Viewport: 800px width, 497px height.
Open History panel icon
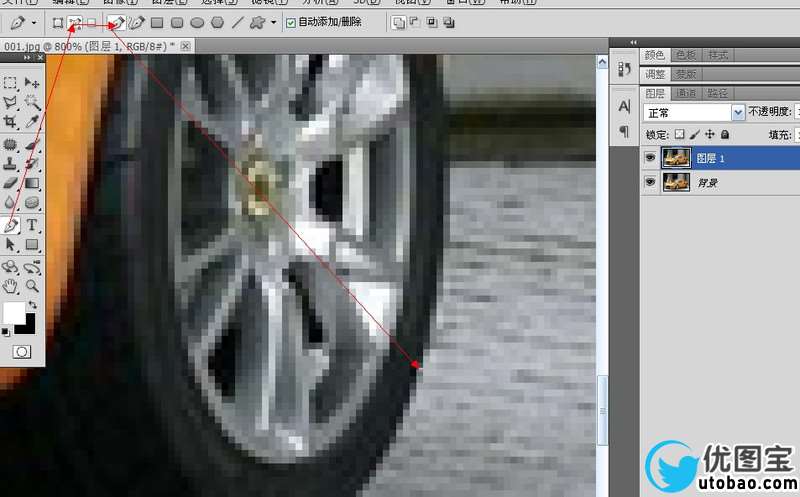(x=624, y=69)
